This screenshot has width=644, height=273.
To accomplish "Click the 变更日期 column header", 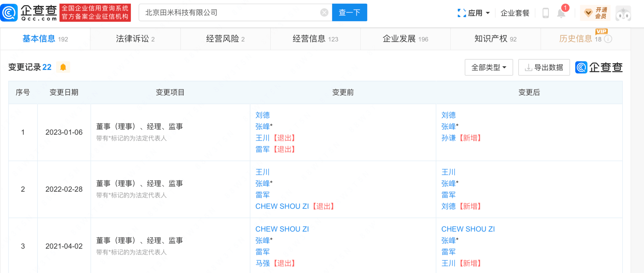I will point(64,92).
